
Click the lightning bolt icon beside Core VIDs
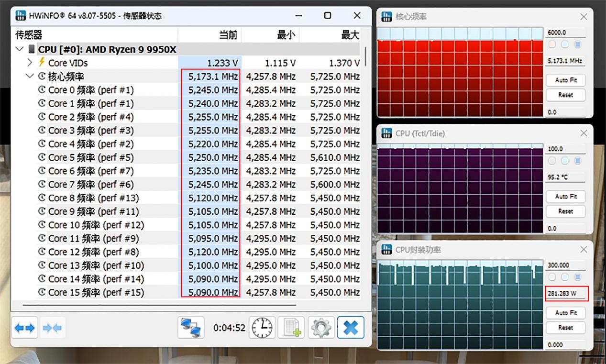click(42, 63)
